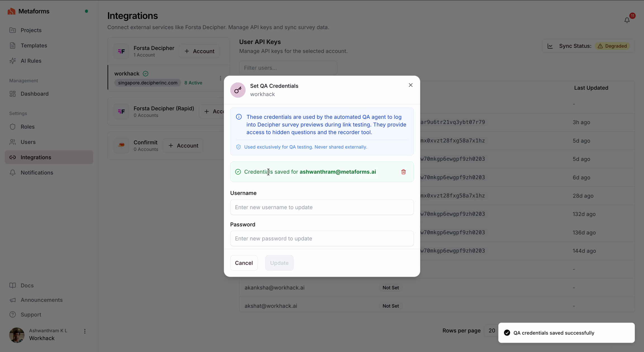
Task: Focus the Password input field
Action: coord(322,238)
